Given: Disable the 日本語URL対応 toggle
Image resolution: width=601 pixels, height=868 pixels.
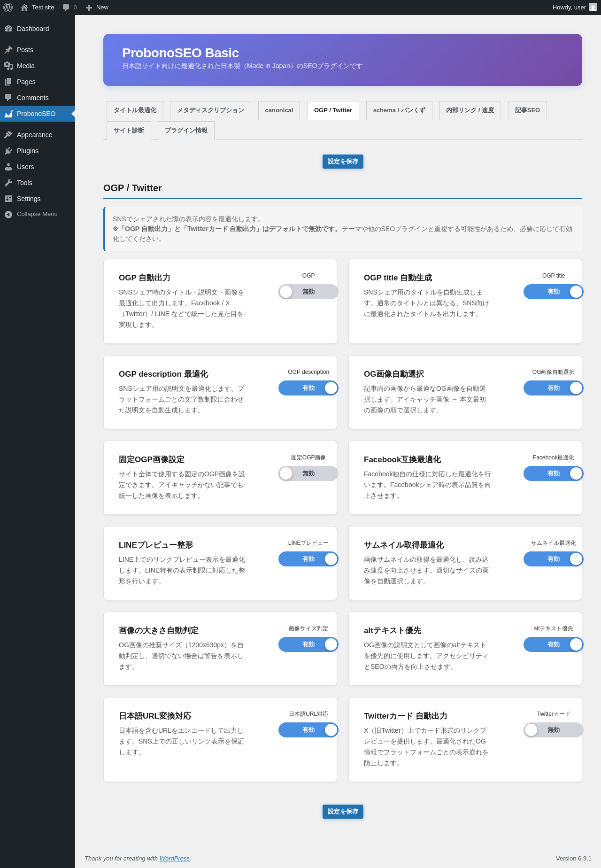Looking at the screenshot, I should click(x=308, y=730).
